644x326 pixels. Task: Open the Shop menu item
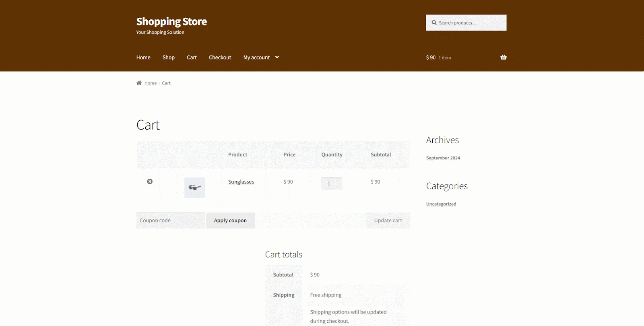(x=168, y=58)
